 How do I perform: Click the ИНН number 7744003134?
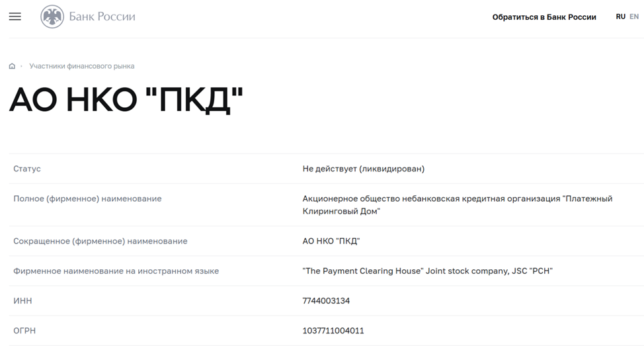click(x=326, y=301)
